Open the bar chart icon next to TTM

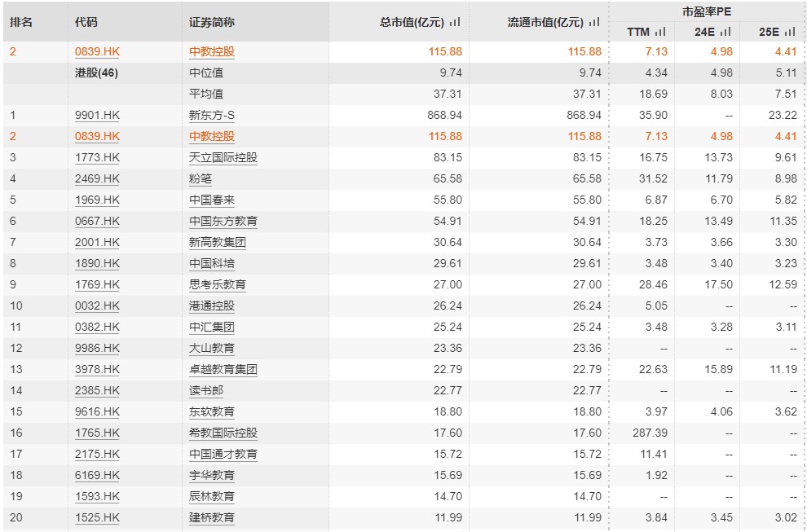click(x=659, y=32)
